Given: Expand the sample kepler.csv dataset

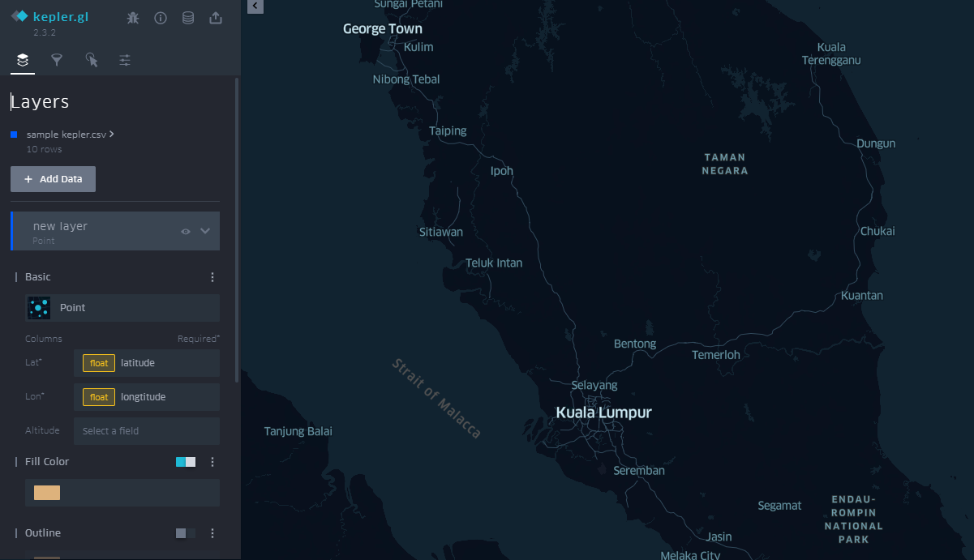Looking at the screenshot, I should pyautogui.click(x=113, y=134).
